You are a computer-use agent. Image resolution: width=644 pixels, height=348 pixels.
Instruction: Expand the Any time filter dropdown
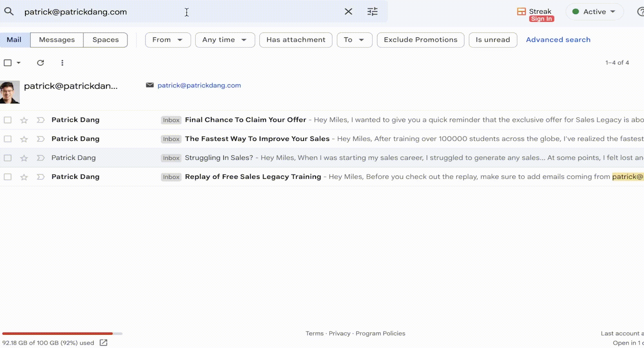225,40
